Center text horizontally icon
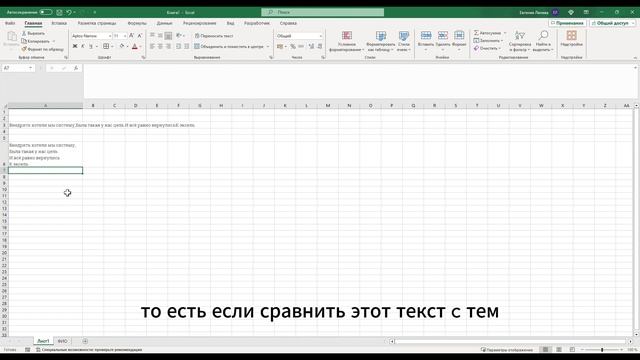 point(160,47)
